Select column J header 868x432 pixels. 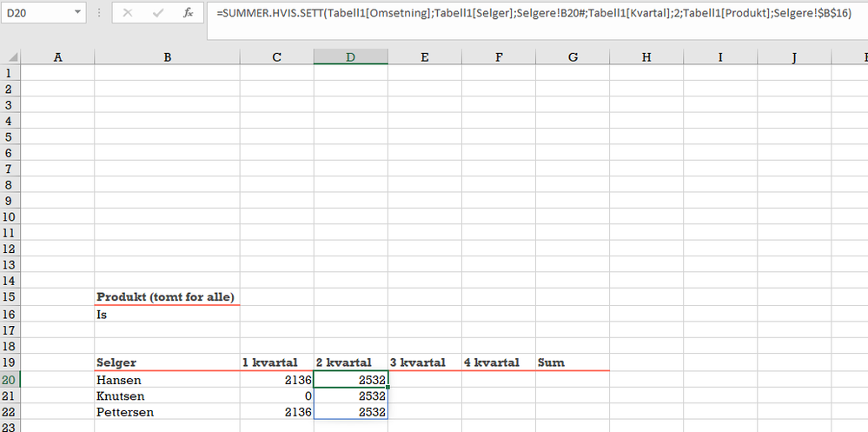pyautogui.click(x=794, y=57)
